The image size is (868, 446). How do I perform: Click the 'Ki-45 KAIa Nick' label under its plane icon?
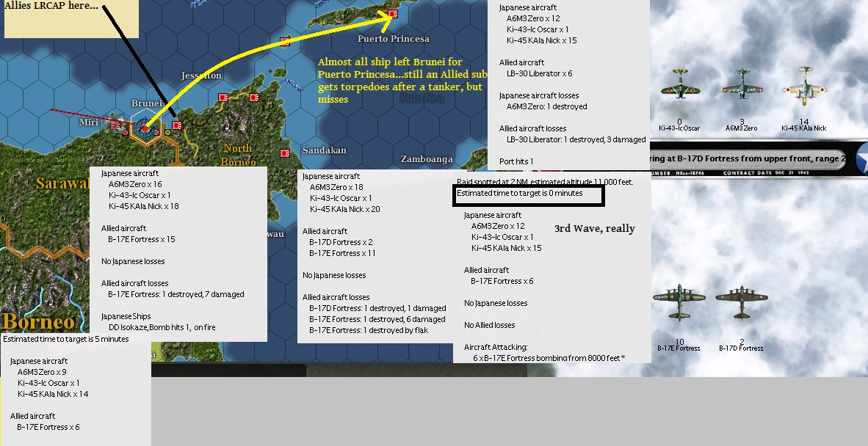[x=804, y=128]
